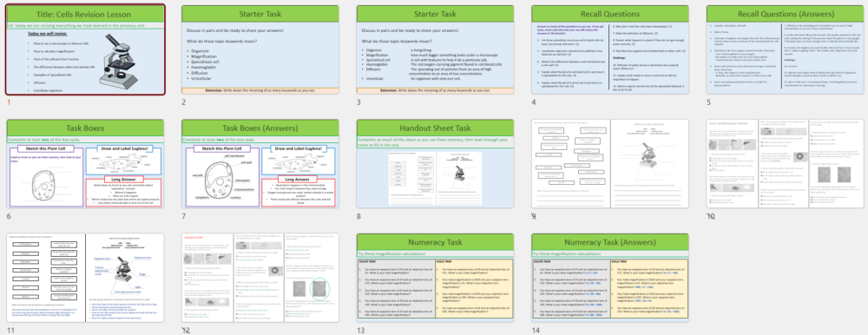Select the Starter Task slide showing keyword definitions
This screenshot has width=868, height=335.
(x=435, y=49)
